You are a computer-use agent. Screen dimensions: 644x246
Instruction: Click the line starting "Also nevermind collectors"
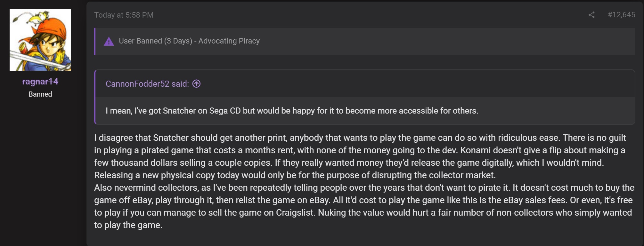[x=364, y=188]
